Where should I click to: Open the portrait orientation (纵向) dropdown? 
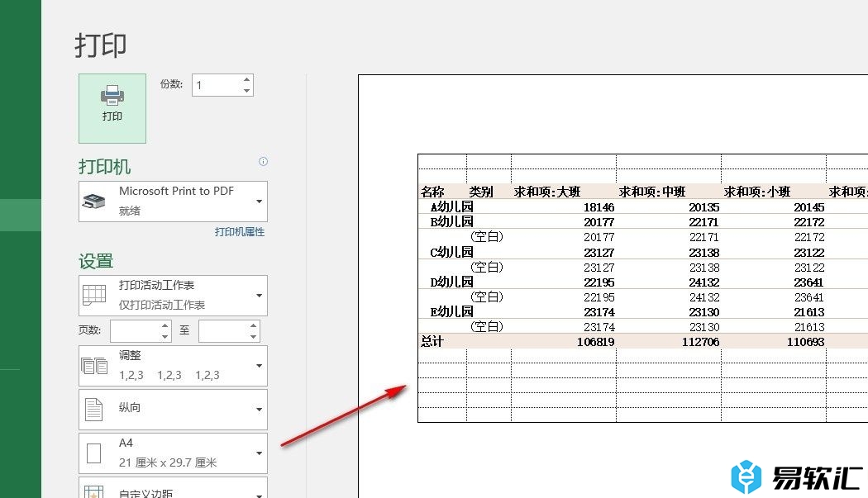point(174,410)
